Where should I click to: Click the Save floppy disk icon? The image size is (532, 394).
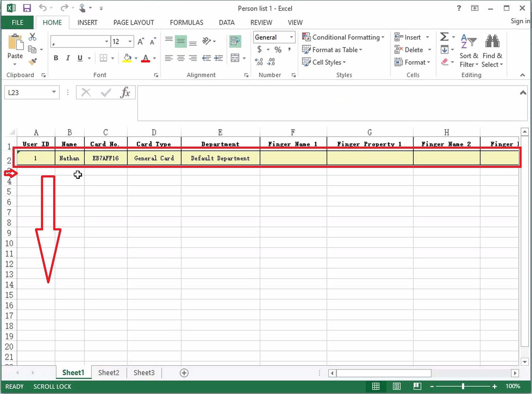[27, 8]
